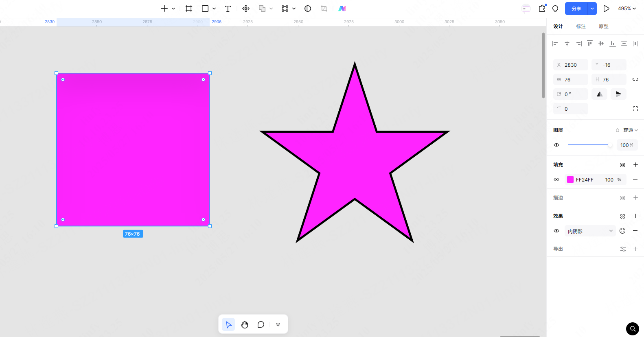
Task: Start prototype preview with play icon
Action: (x=606, y=9)
